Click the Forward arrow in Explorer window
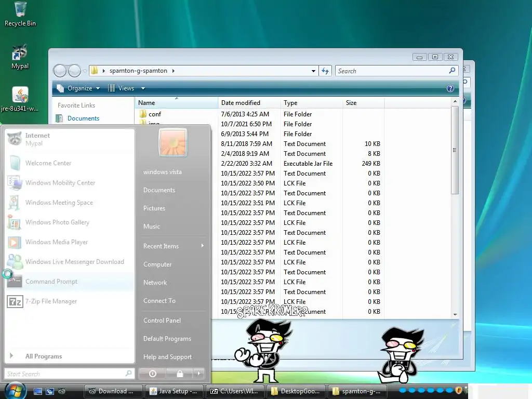The width and height of the screenshot is (532, 399). click(x=75, y=71)
